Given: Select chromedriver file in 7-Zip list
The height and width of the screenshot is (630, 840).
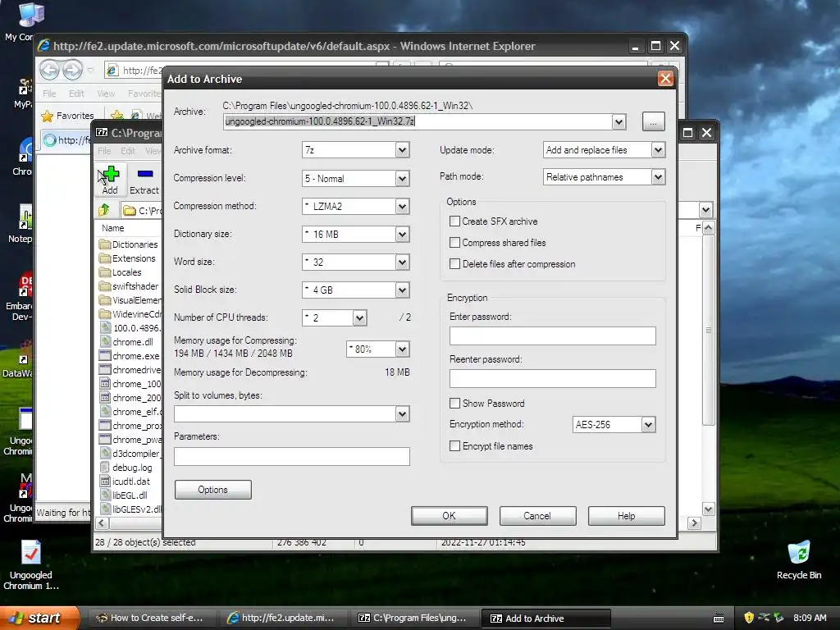Looking at the screenshot, I should coord(130,370).
